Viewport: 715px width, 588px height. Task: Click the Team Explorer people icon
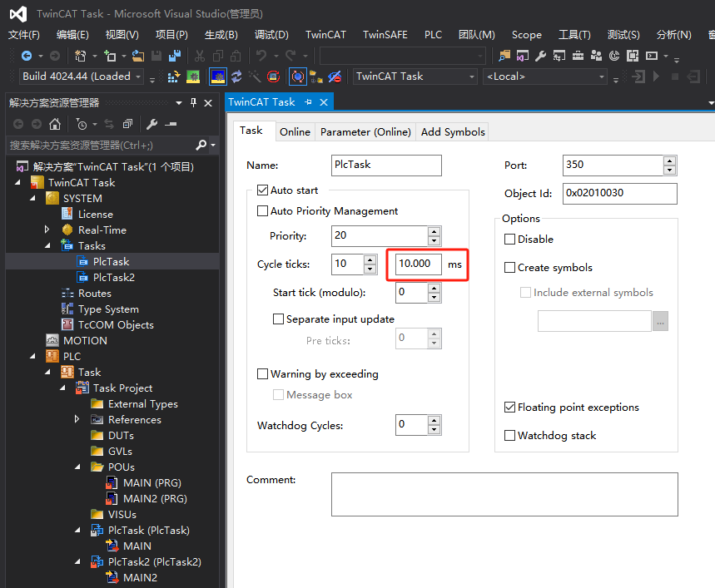click(596, 56)
